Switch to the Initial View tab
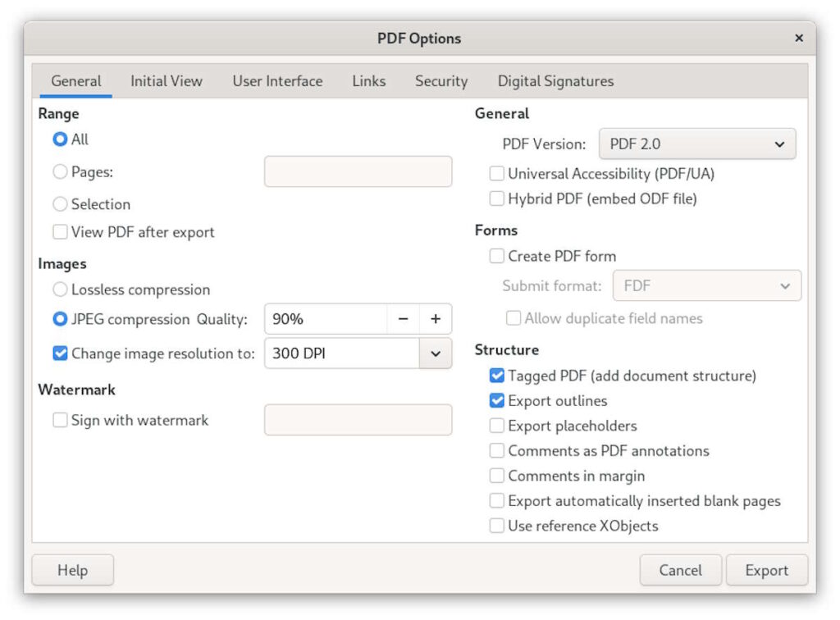840x620 pixels. [x=165, y=80]
